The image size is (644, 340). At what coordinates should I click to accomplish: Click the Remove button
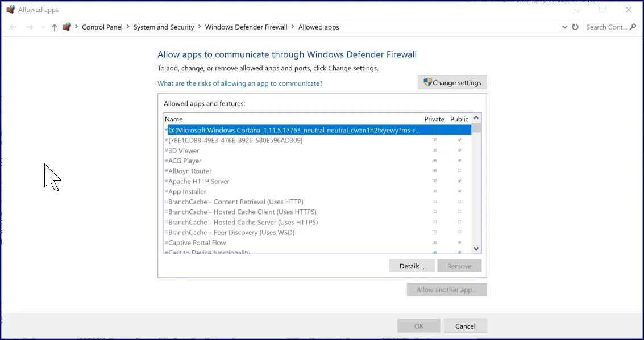(459, 266)
